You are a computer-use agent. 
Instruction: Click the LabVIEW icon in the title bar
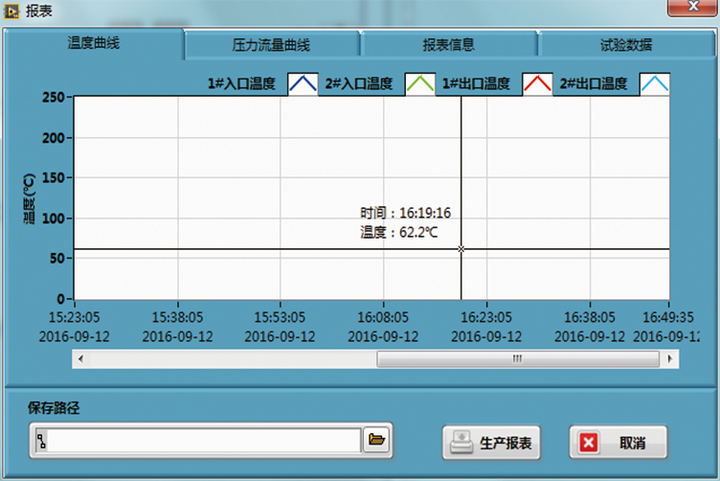(x=12, y=11)
